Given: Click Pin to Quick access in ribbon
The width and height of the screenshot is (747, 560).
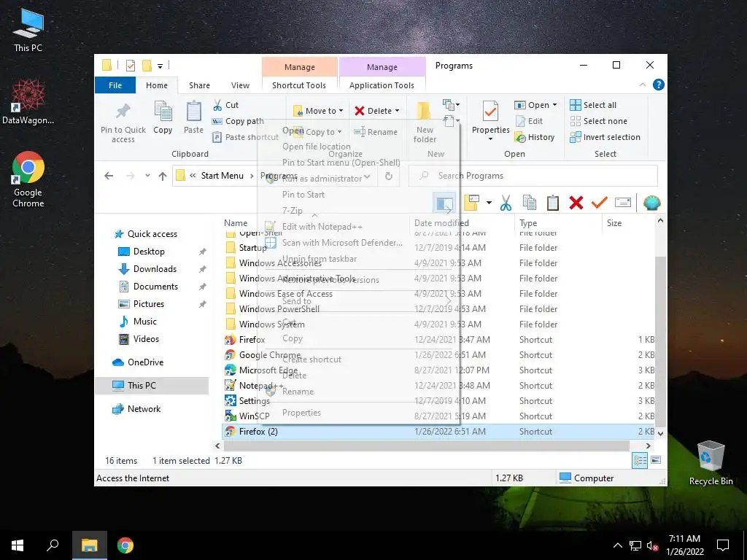Looking at the screenshot, I should (x=123, y=122).
